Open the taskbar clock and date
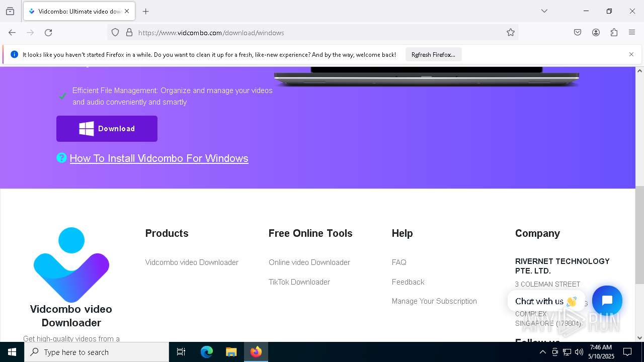The width and height of the screenshot is (644, 362). (x=601, y=352)
